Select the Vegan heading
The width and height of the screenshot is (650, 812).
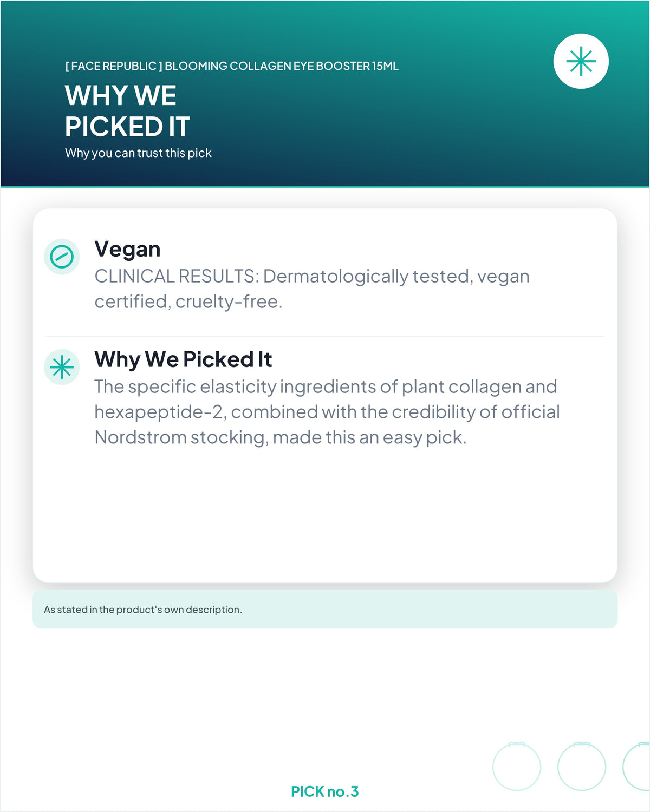127,249
